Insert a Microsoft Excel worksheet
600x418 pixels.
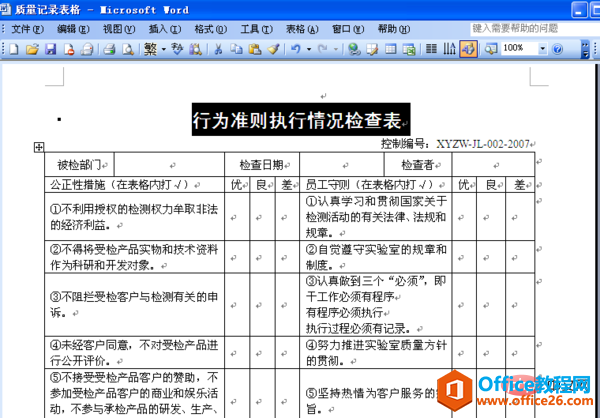click(409, 49)
